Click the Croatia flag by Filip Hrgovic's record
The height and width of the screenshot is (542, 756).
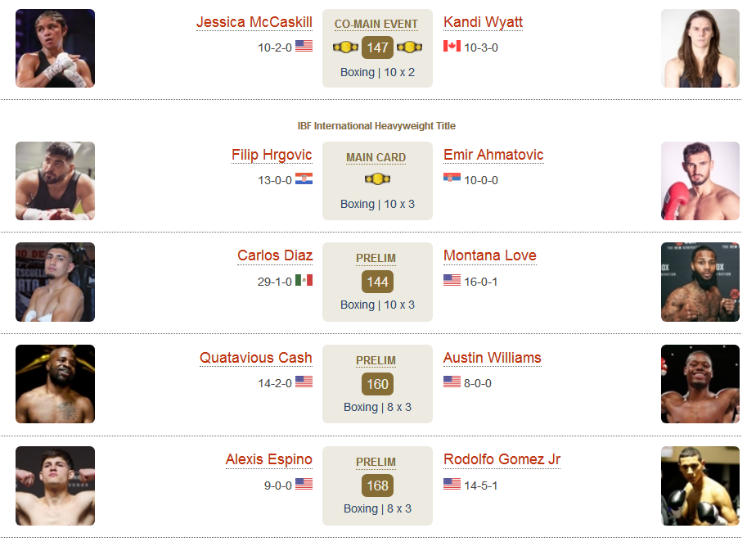[x=304, y=178]
